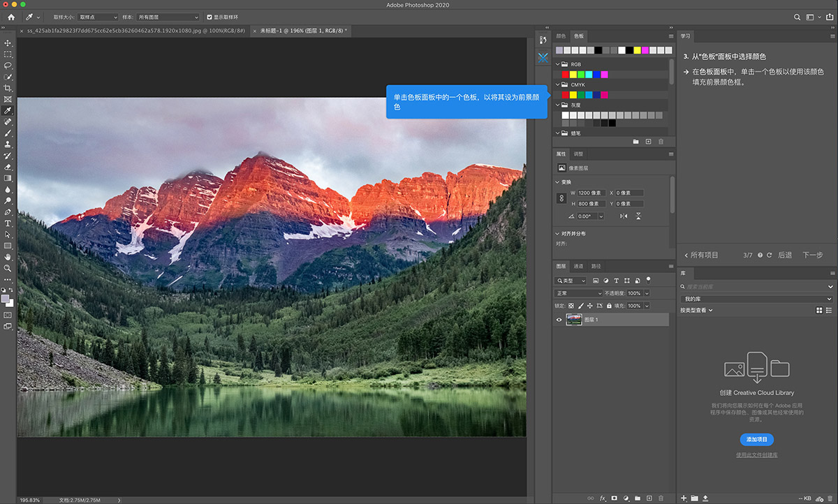Select the Brush tool

(8, 133)
